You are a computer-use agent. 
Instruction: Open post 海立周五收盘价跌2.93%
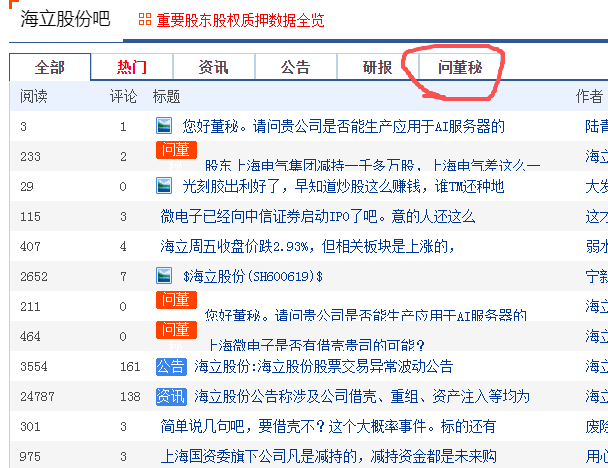coord(307,246)
